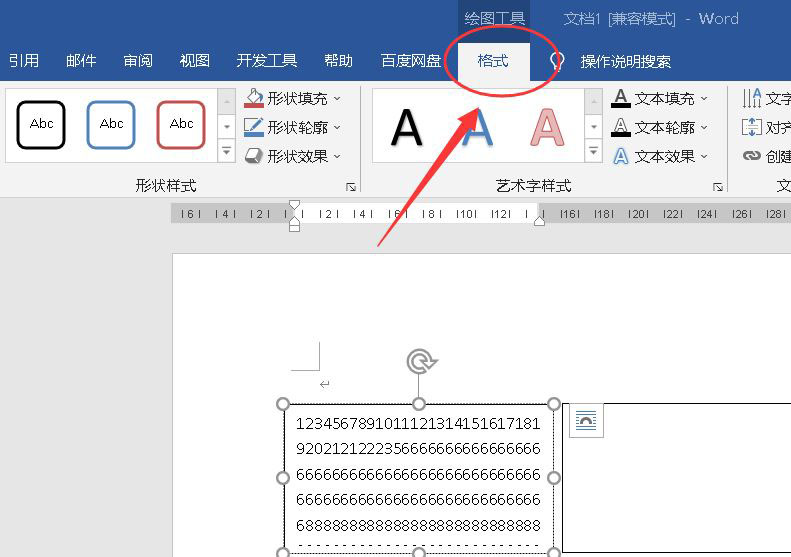Viewport: 791px width, 557px height.
Task: Click the top-left text box resize handle
Action: point(283,404)
